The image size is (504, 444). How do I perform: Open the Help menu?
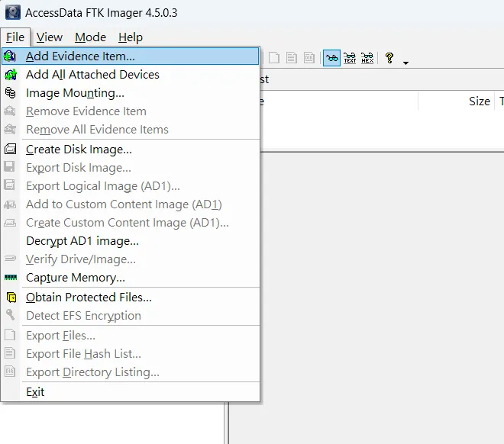click(x=130, y=37)
